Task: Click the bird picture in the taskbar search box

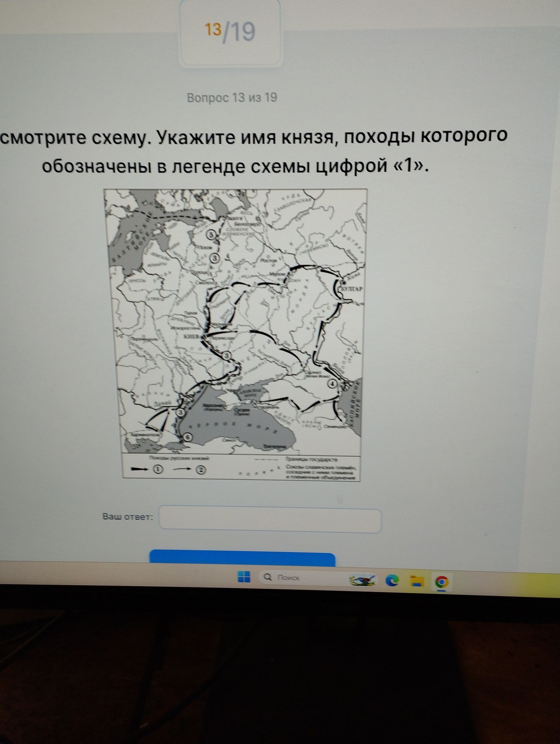Action: (x=362, y=579)
